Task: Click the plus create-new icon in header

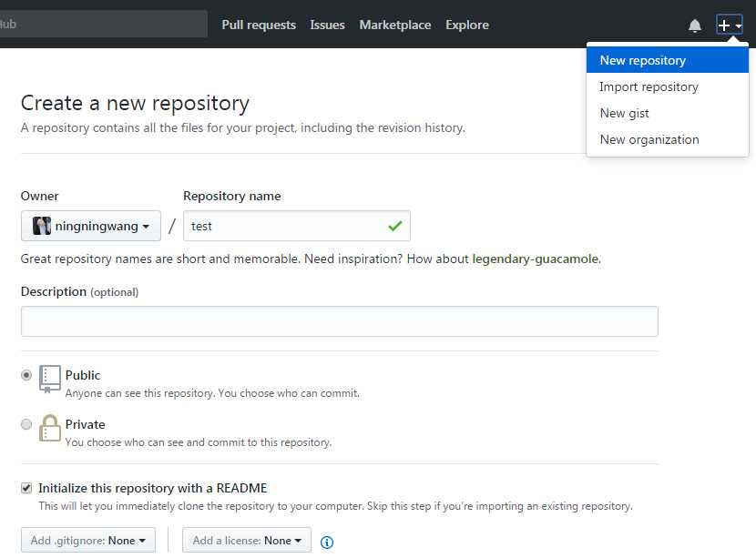Action: coord(729,25)
